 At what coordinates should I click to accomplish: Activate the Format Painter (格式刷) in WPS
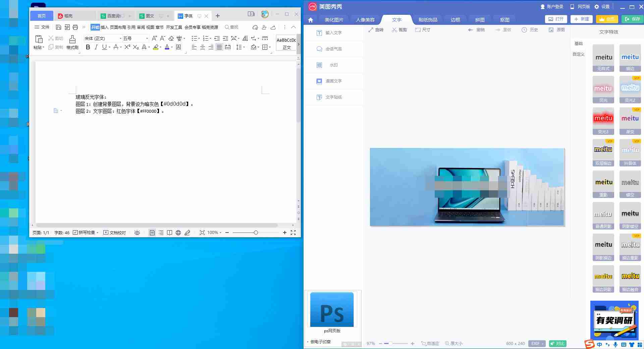[x=72, y=42]
